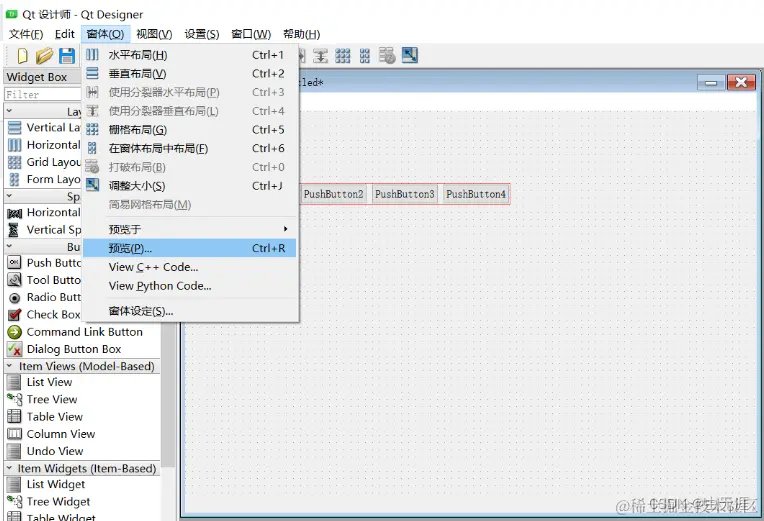Open the 文件(F) menu

pos(26,34)
